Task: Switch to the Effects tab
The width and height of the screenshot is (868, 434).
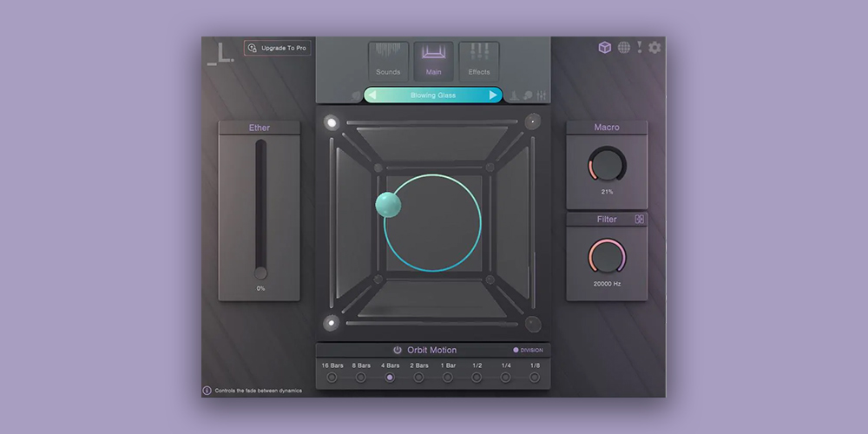Action: coord(479,62)
